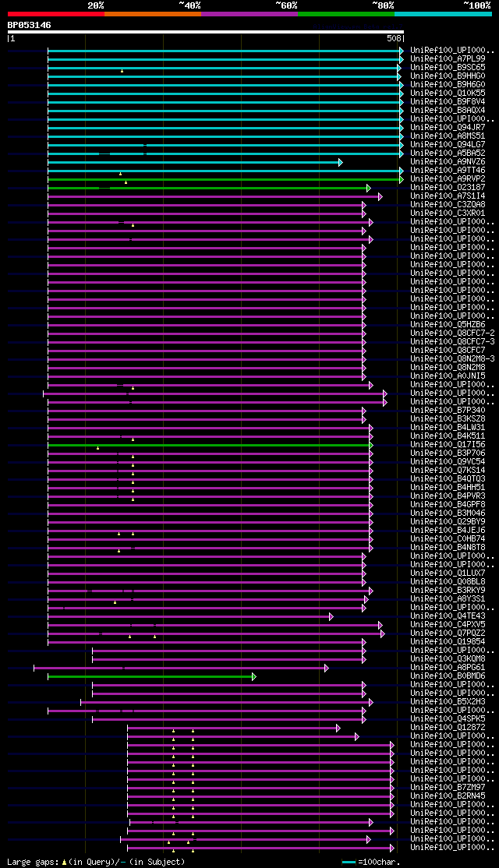Open hit UniRef100_Q10K55
499x868 pixels.
(448, 93)
